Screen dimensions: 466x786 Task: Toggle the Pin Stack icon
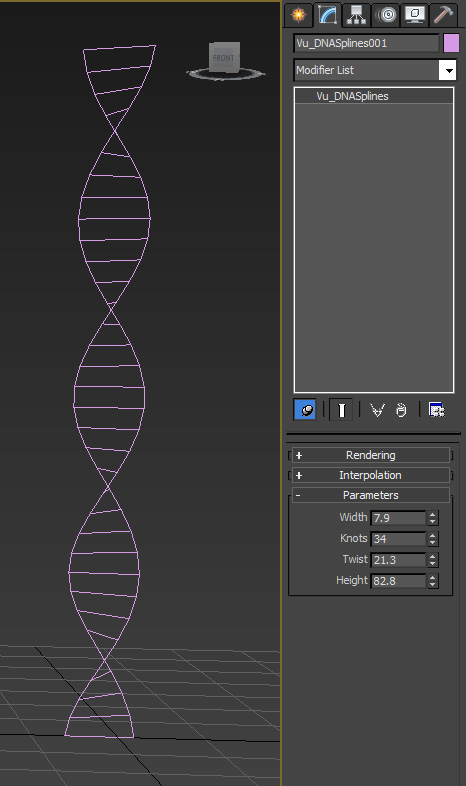click(x=305, y=410)
